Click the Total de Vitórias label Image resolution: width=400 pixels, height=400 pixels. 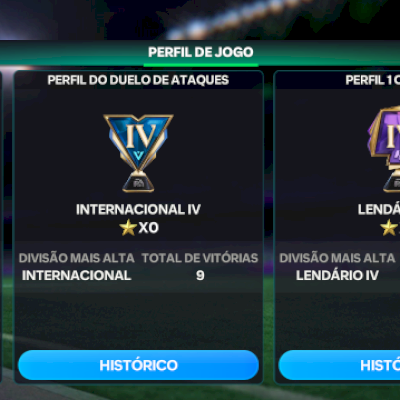(x=200, y=258)
